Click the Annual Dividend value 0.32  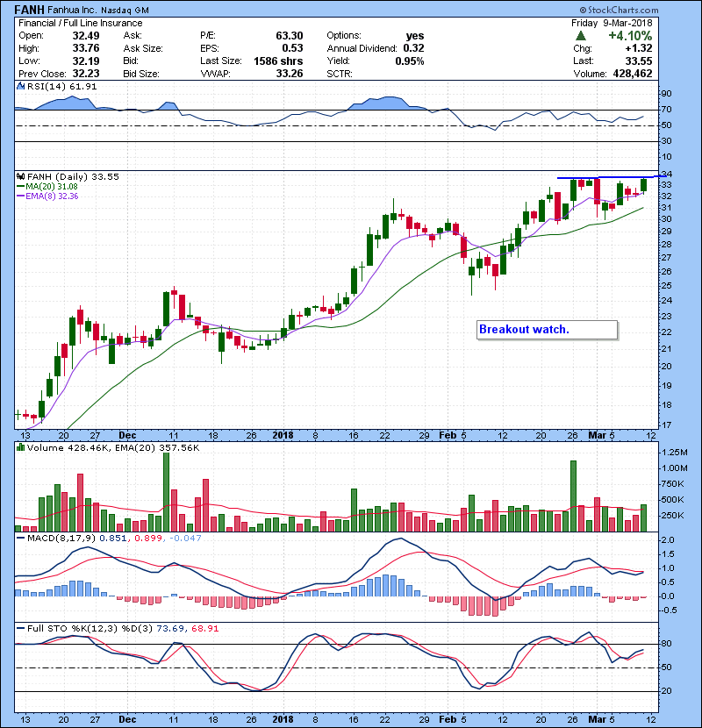pos(413,48)
